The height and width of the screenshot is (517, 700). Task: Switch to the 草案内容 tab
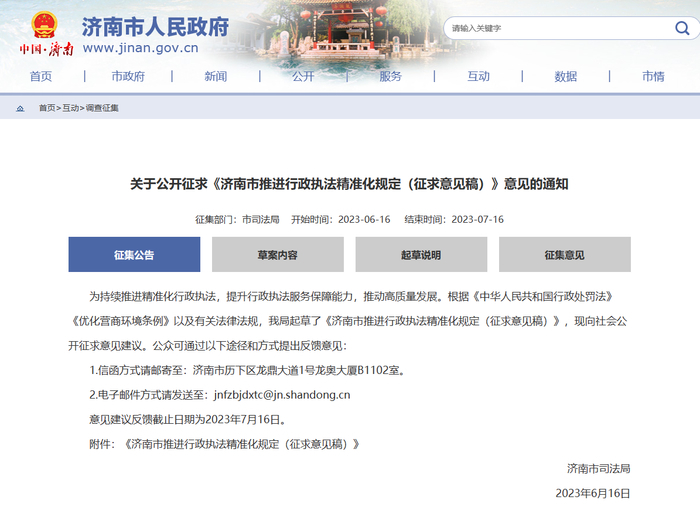[x=278, y=254]
